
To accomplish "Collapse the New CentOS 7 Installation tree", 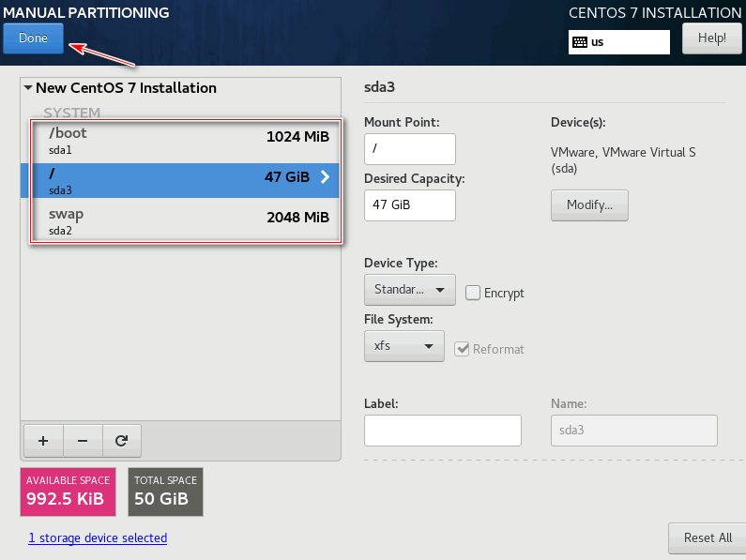I will point(28,88).
